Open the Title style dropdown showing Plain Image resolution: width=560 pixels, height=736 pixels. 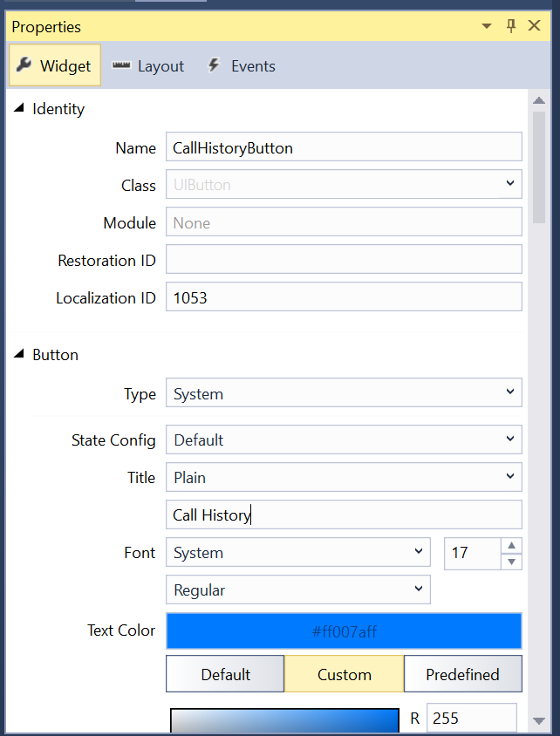(344, 476)
